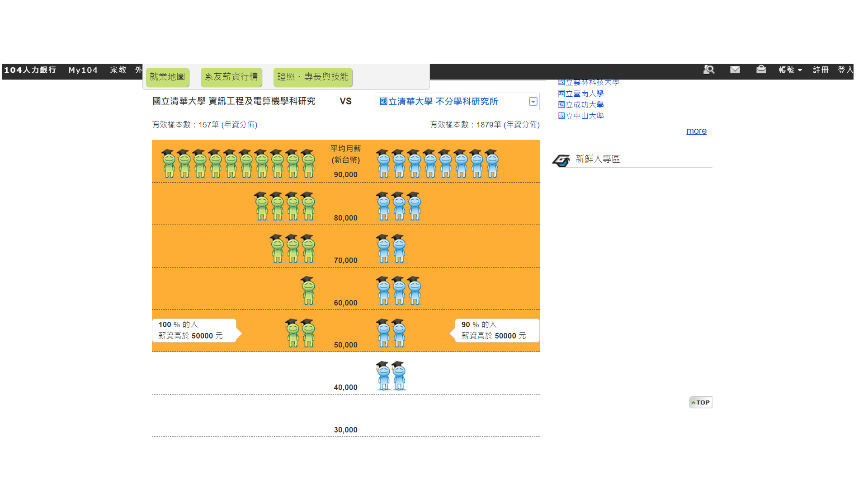This screenshot has height=488, width=868.
Task: Open the briefcase icon in top bar
Action: tap(761, 70)
